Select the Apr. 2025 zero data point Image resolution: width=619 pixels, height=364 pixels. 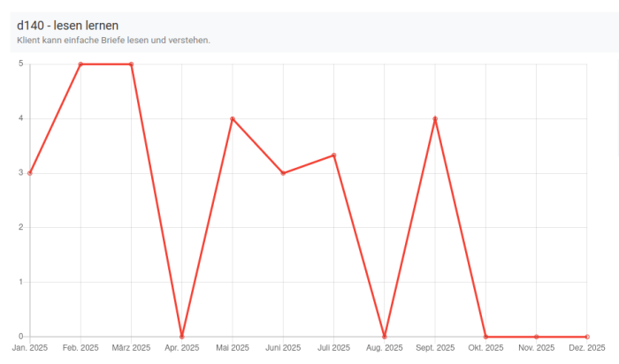click(182, 337)
